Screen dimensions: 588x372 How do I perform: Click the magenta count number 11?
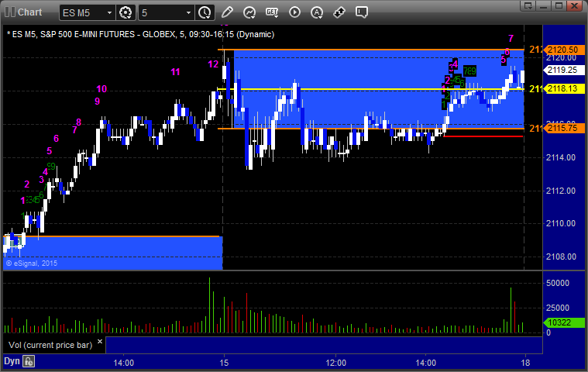tap(175, 72)
